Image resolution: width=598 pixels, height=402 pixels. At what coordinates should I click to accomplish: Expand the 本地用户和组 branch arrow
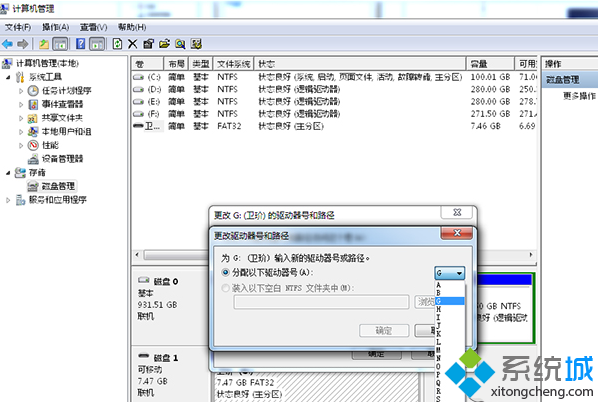pyautogui.click(x=21, y=132)
